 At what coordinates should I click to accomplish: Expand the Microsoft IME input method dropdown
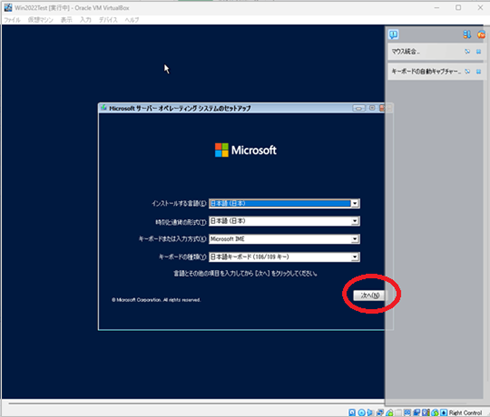click(x=355, y=239)
